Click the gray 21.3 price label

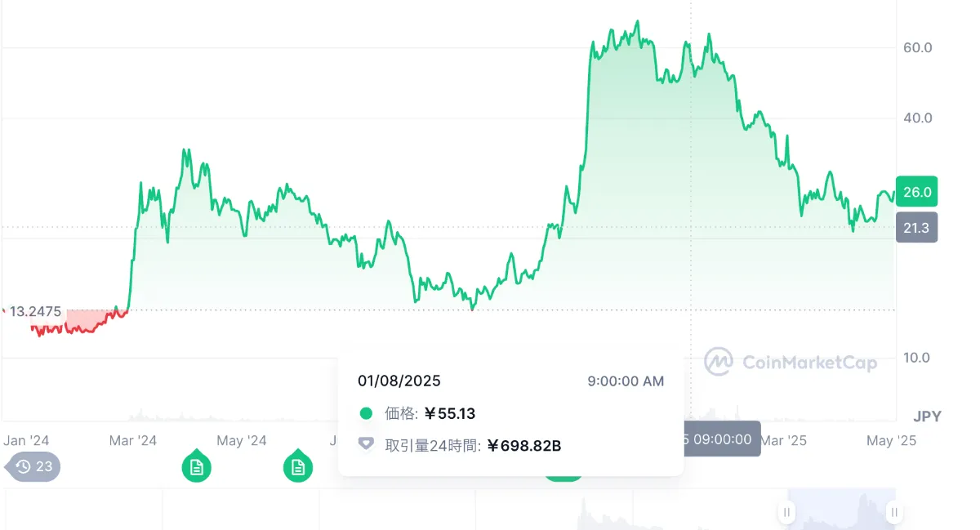(916, 227)
